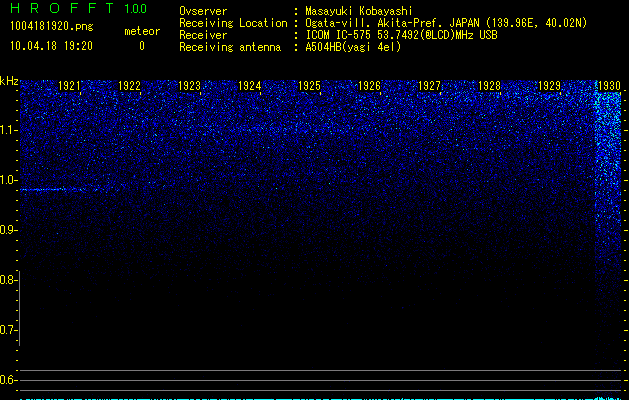Click the meteor count label
The height and width of the screenshot is (400, 629).
tap(142, 31)
